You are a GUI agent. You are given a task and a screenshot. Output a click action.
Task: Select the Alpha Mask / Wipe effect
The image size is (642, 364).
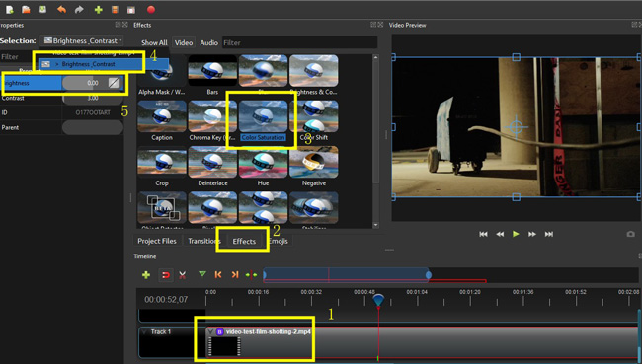162,76
